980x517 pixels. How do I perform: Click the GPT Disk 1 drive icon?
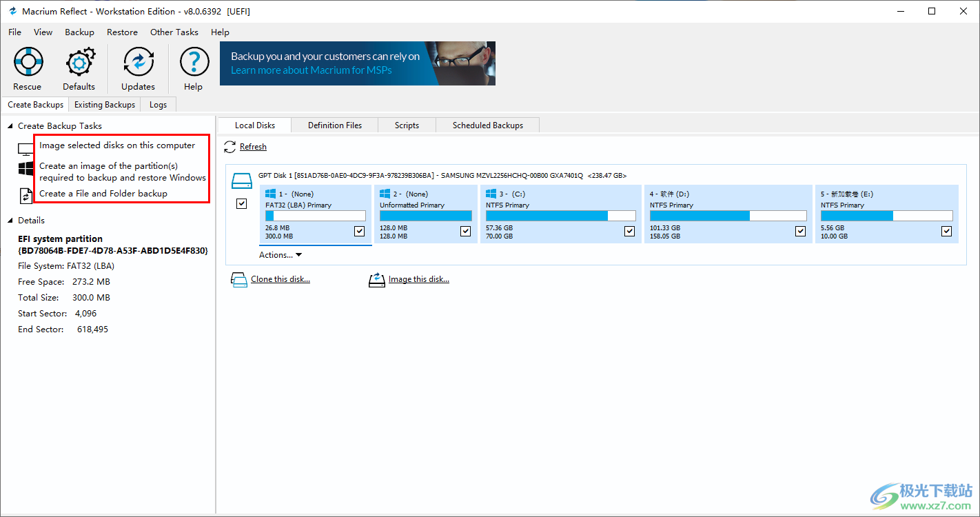click(242, 181)
